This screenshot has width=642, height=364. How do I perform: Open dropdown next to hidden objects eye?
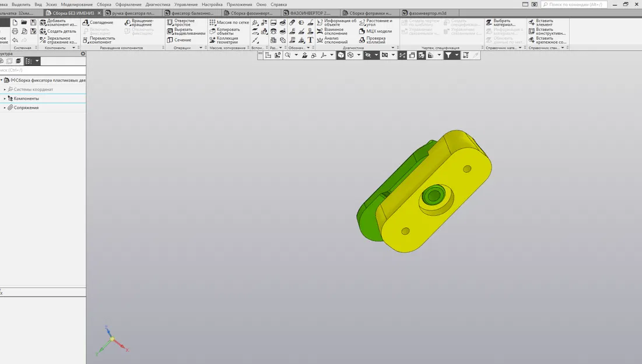[376, 55]
